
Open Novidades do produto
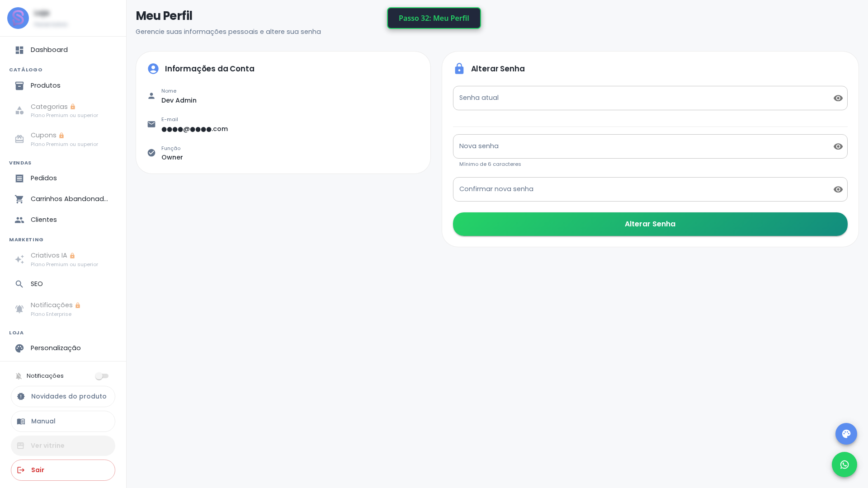tap(63, 396)
